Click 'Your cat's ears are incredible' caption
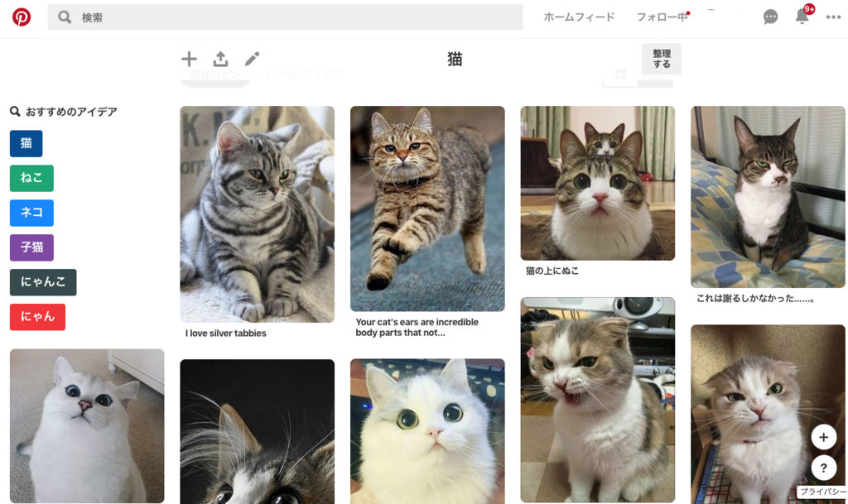 tap(417, 328)
